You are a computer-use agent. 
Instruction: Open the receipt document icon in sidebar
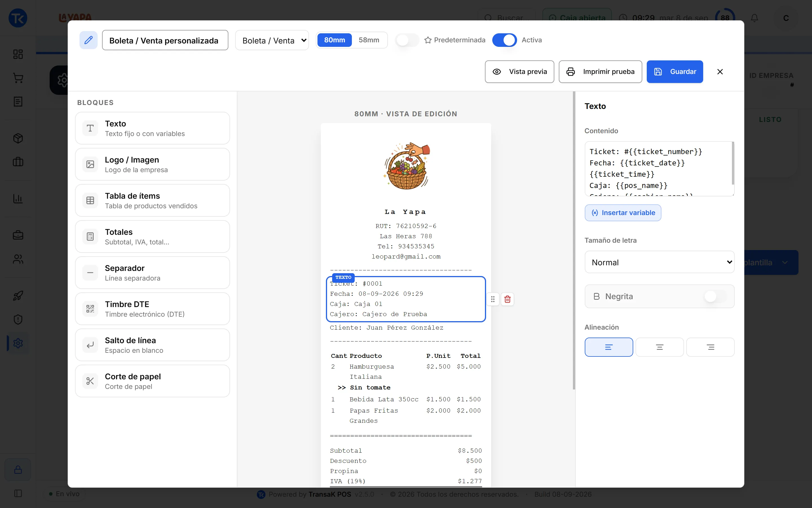click(18, 102)
